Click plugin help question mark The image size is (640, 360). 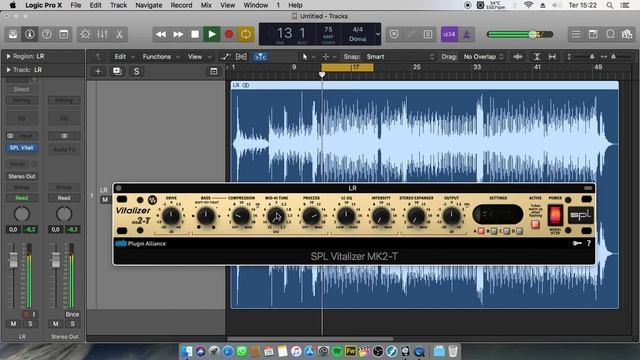coord(589,243)
